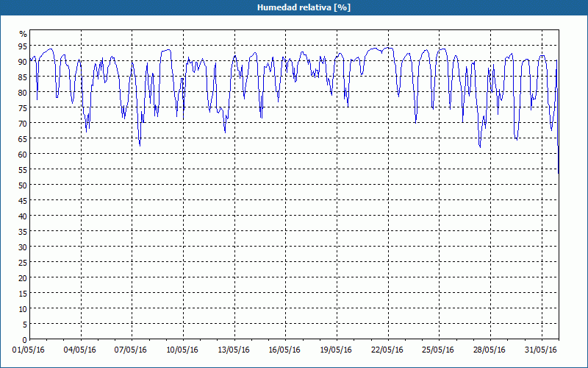Select the 25 y-axis label
The height and width of the screenshot is (368, 588).
[x=23, y=263]
